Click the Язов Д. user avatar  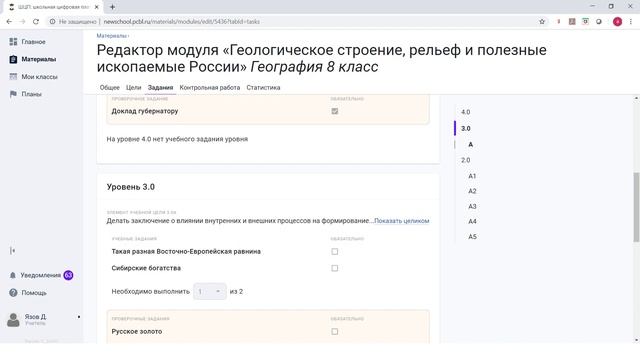[13, 320]
